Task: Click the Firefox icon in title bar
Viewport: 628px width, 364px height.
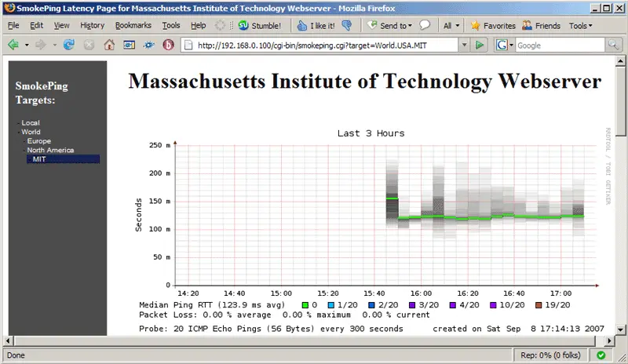Action: pyautogui.click(x=9, y=8)
